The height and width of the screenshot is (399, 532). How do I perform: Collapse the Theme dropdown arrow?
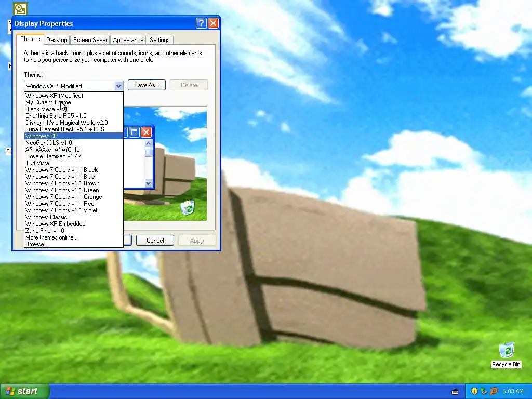[x=118, y=86]
